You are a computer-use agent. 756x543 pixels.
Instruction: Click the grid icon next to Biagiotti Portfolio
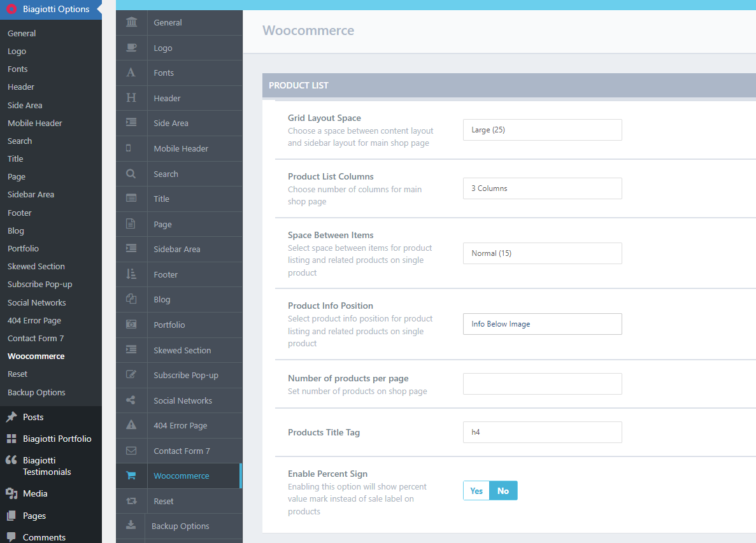coord(11,439)
